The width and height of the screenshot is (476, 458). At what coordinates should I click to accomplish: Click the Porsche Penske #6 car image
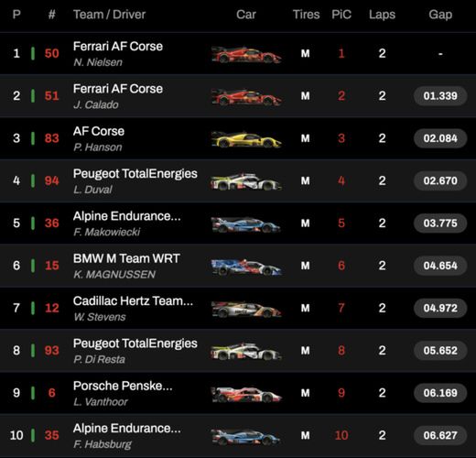[x=246, y=394]
